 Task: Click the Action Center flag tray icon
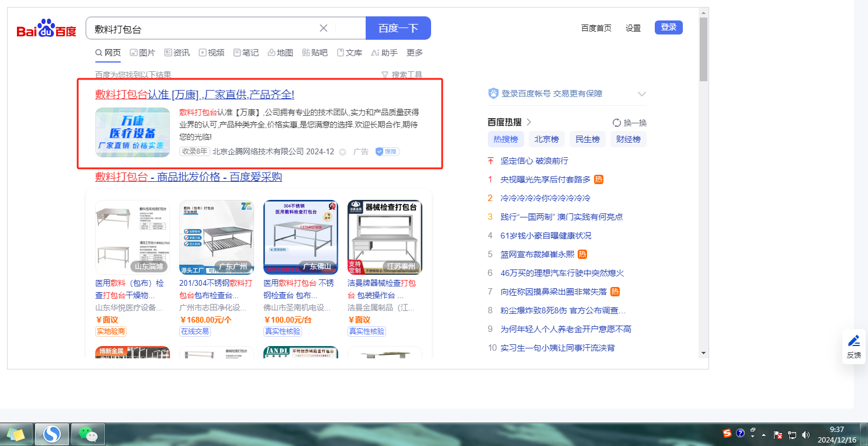coord(778,435)
